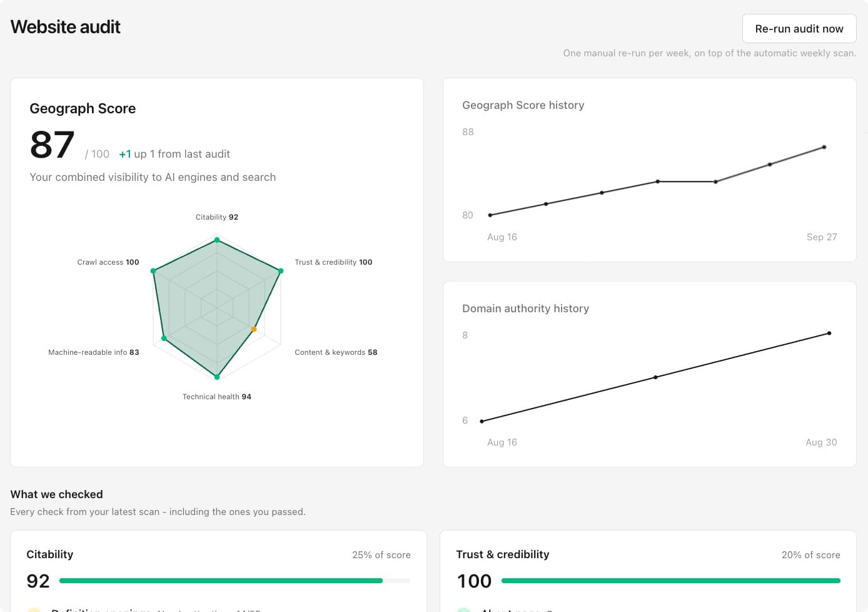Click the Trust & credibility vertex point on radar

[281, 271]
